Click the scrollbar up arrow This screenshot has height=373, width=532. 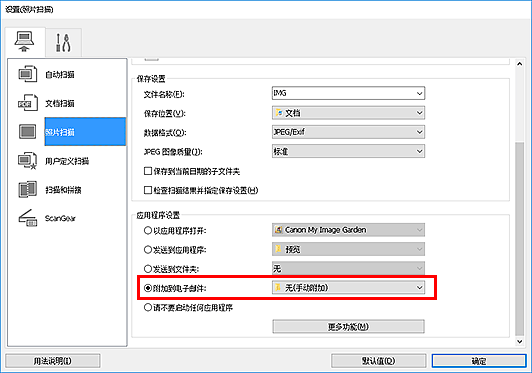pos(519,64)
